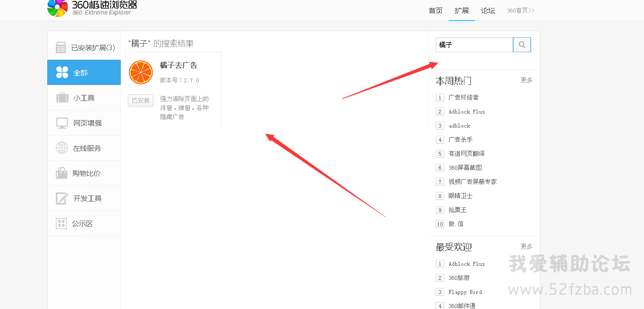This screenshot has width=644, height=309.
Task: Open 360邮件通 in most popular list
Action: (462, 306)
